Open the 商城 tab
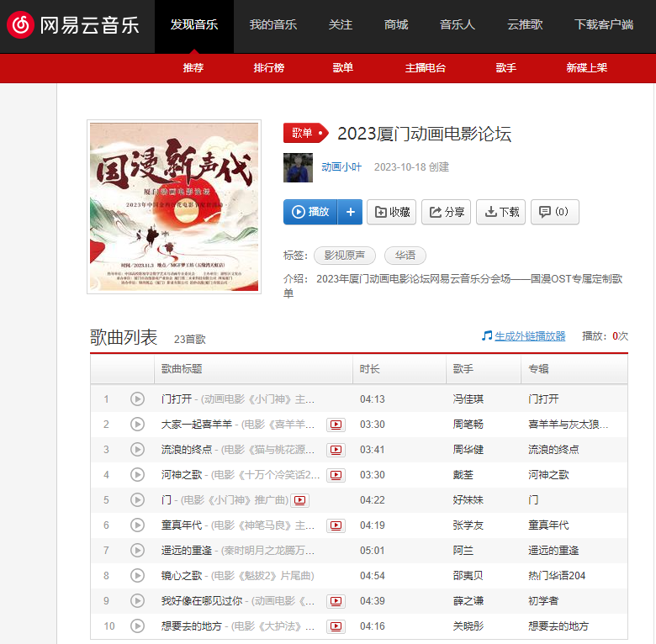Viewport: 656px width, 644px height. tap(396, 25)
